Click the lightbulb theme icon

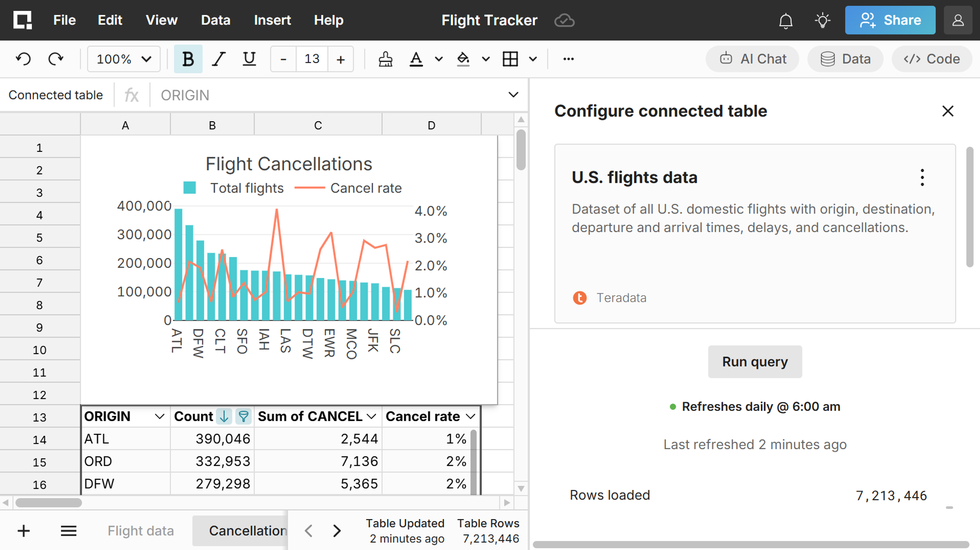pyautogui.click(x=822, y=20)
